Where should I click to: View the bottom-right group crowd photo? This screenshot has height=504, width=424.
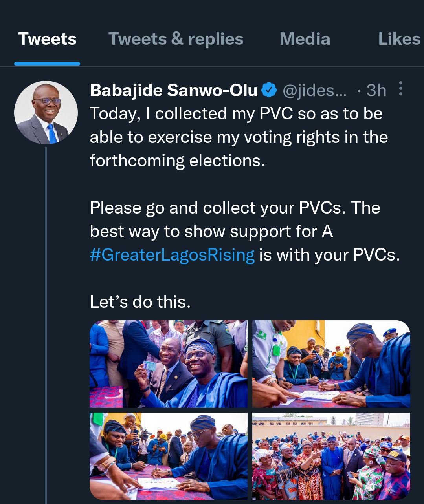(331, 456)
